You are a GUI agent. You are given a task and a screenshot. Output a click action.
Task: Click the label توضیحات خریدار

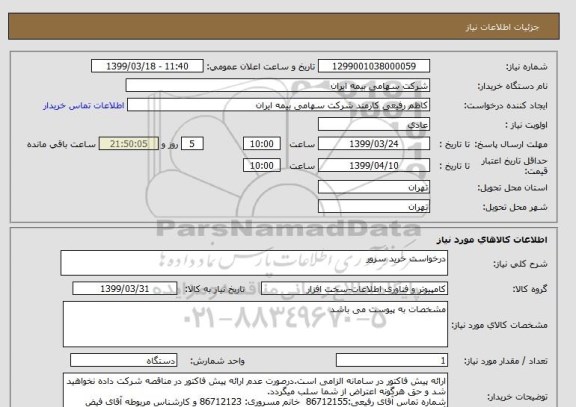[x=518, y=397]
